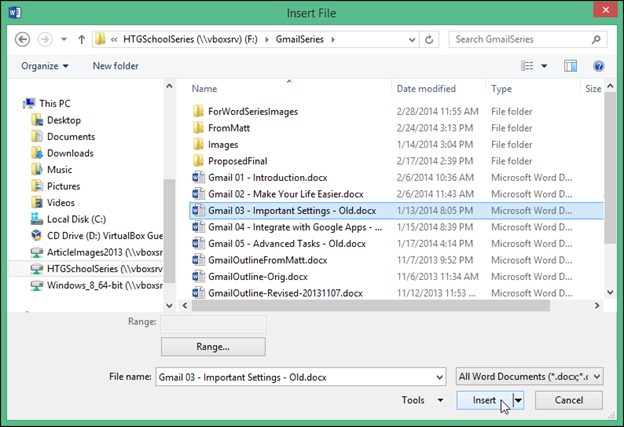Select This PC in navigation pane
624x427 pixels.
[47, 103]
